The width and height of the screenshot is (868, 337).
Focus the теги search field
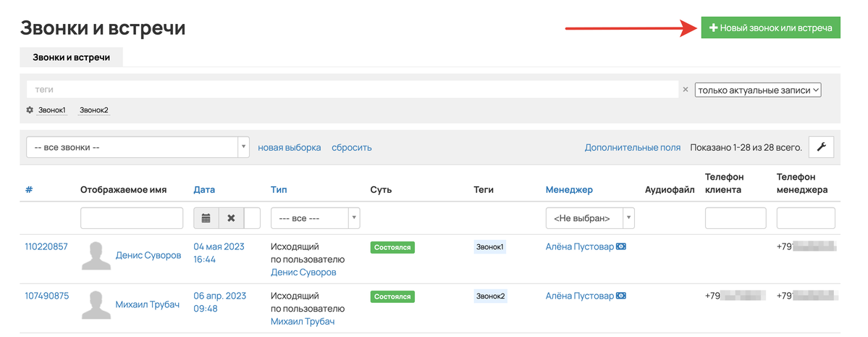(x=352, y=89)
